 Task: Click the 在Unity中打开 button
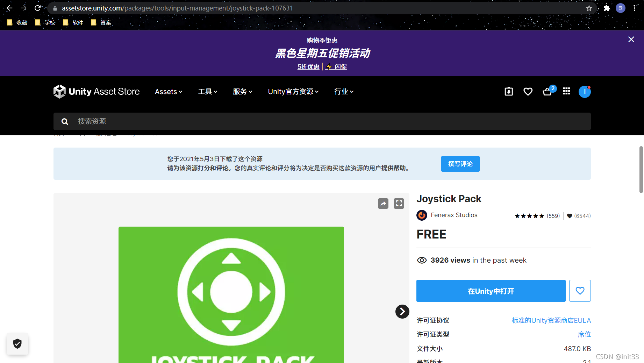coord(491,291)
